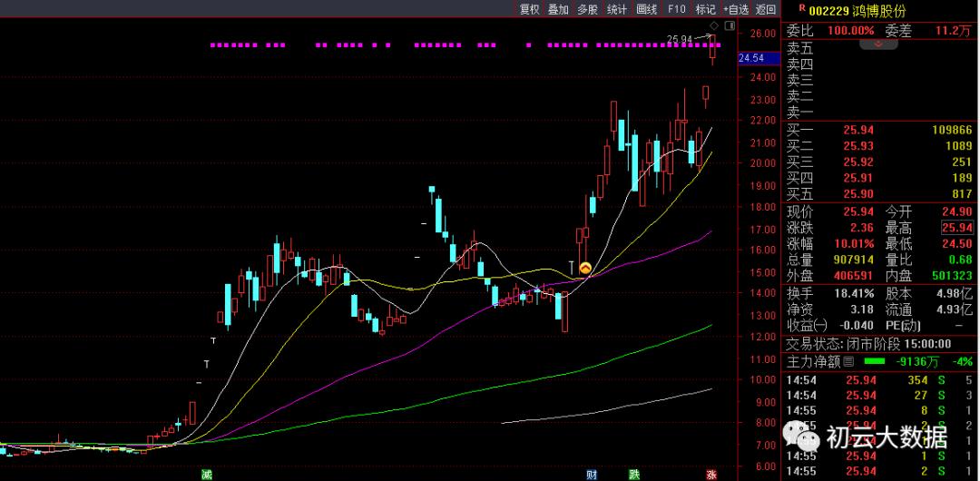Click the 卖二 ask row
980x481 pixels.
point(880,96)
